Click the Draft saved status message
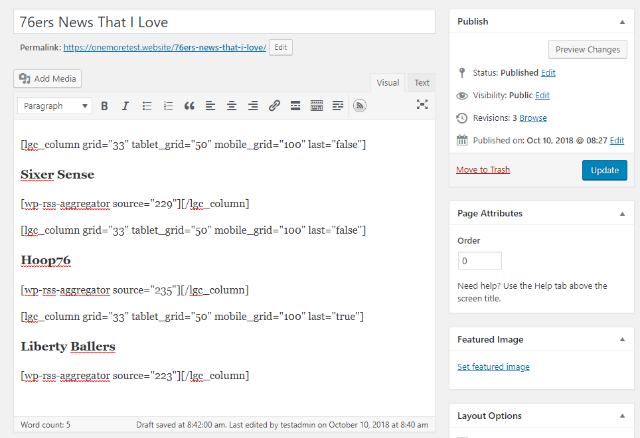Viewport: 640px width, 438px height. (x=180, y=425)
